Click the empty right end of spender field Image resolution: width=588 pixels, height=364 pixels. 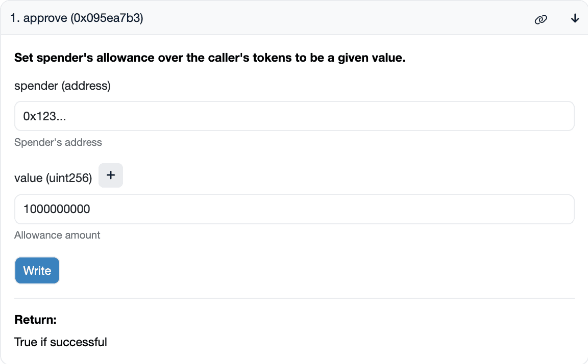point(536,116)
